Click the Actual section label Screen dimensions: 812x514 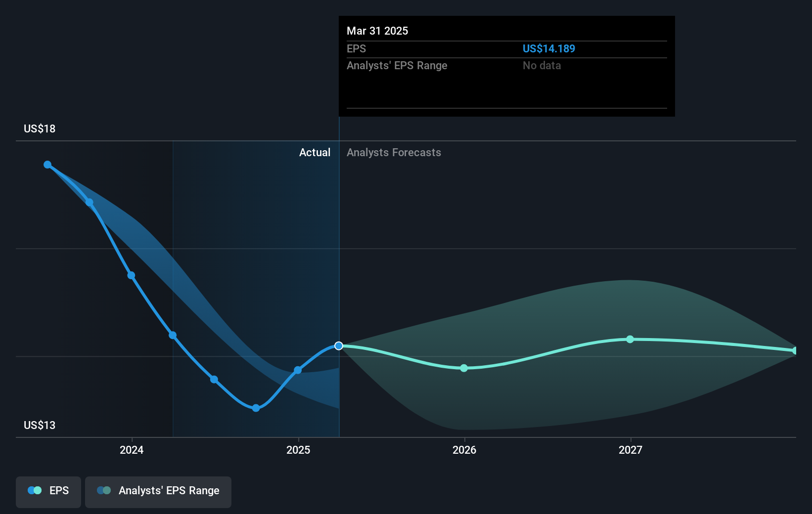point(315,152)
